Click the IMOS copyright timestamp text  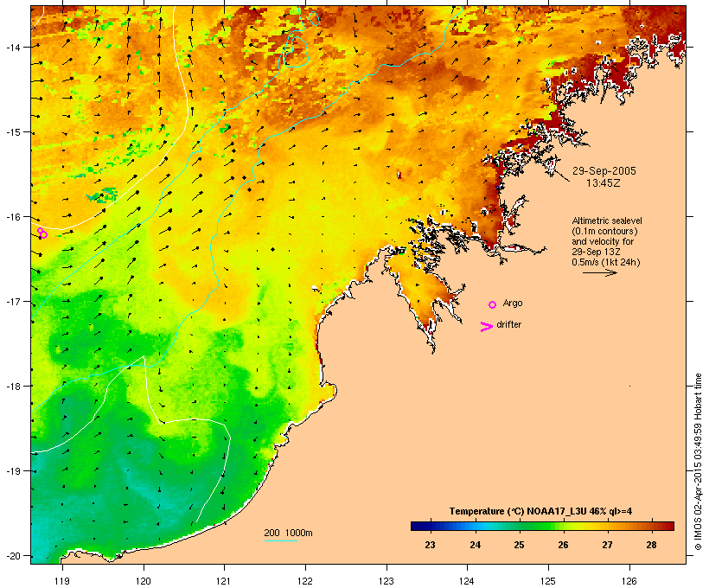click(698, 462)
